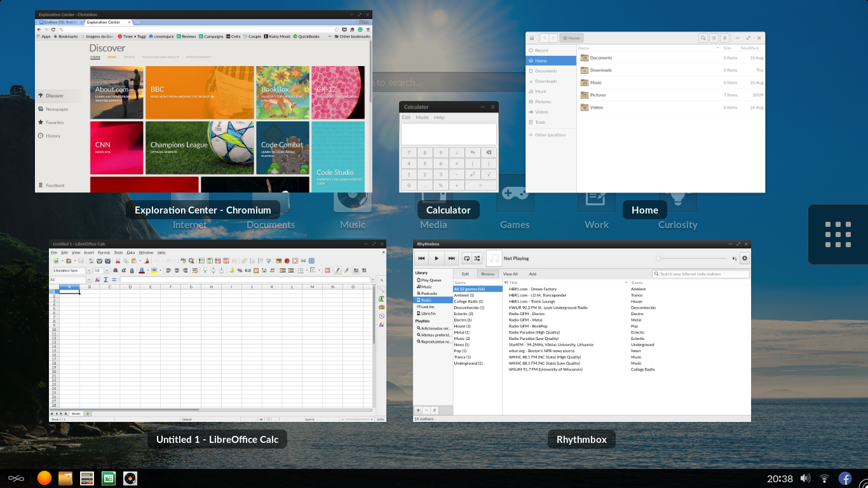868x488 pixels.
Task: Apply the red font color swatch in Calc
Action: (x=142, y=270)
